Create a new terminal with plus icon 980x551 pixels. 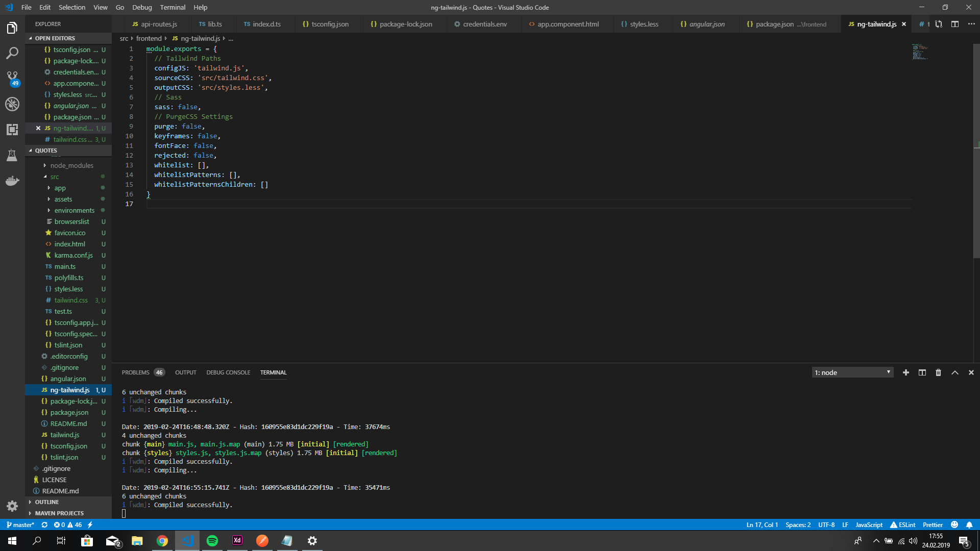coord(905,372)
